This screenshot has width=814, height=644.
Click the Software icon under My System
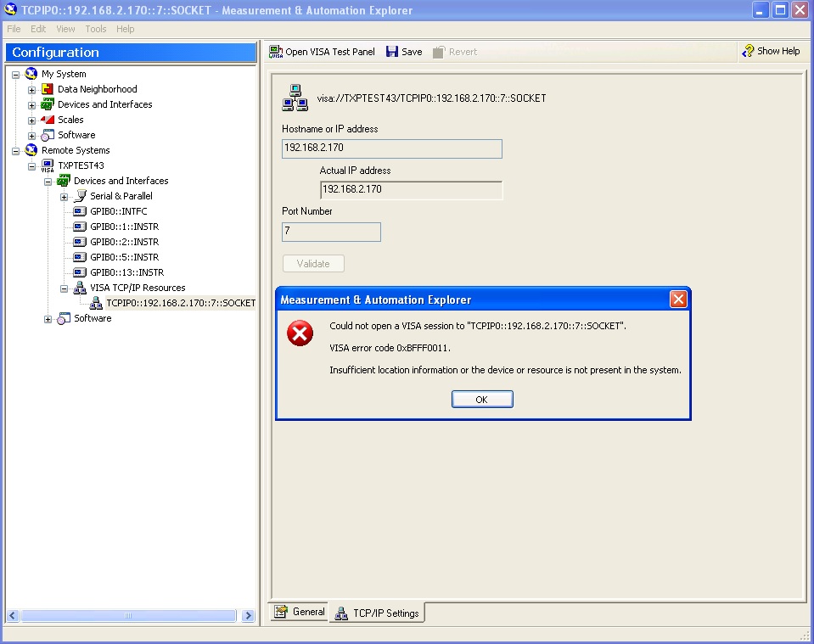[48, 135]
